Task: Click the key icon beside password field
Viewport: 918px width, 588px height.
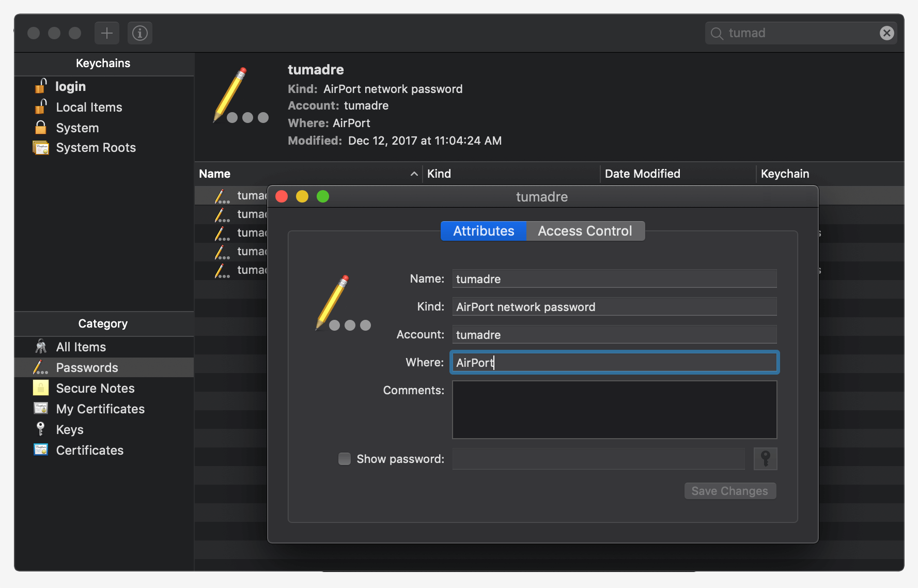Action: coord(765,459)
